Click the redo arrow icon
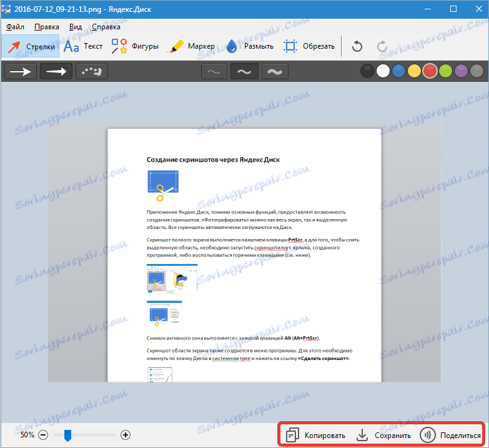The height and width of the screenshot is (448, 489). pyautogui.click(x=382, y=47)
